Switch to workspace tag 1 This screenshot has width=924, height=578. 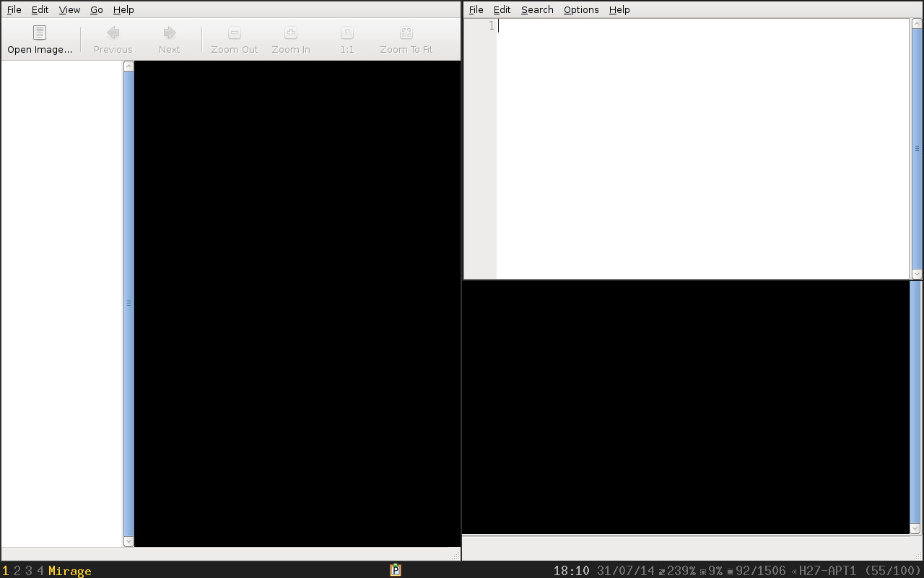6,571
